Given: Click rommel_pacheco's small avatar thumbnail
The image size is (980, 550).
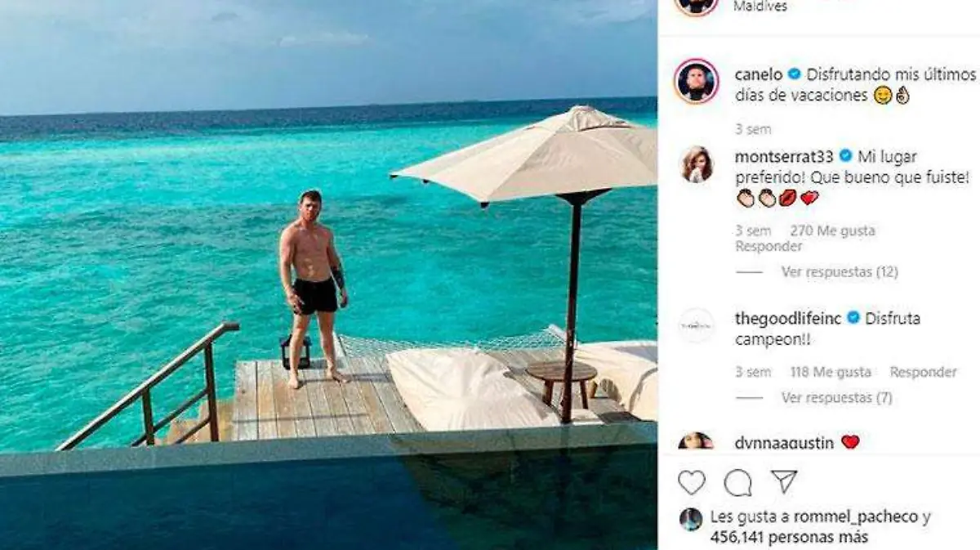Looking at the screenshot, I should pyautogui.click(x=690, y=519).
